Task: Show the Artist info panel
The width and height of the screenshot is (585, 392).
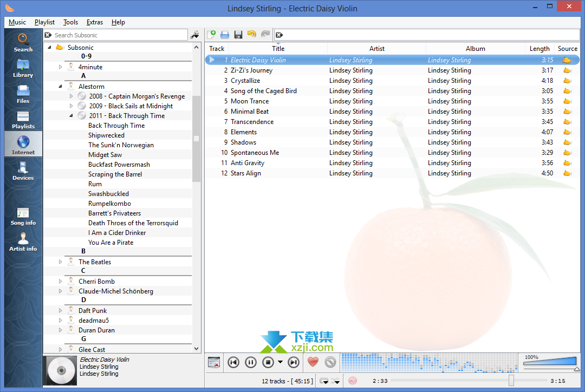Action: coord(23,242)
